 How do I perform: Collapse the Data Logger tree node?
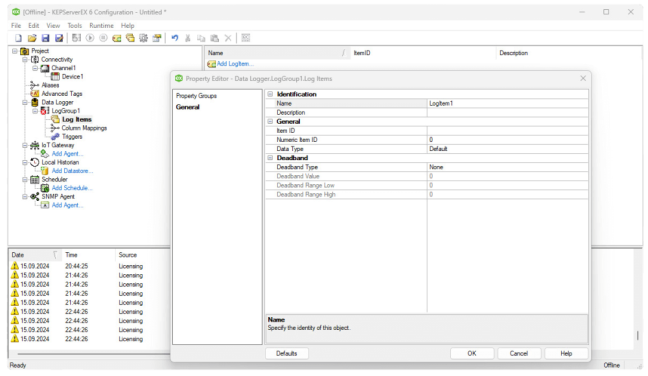pos(25,102)
